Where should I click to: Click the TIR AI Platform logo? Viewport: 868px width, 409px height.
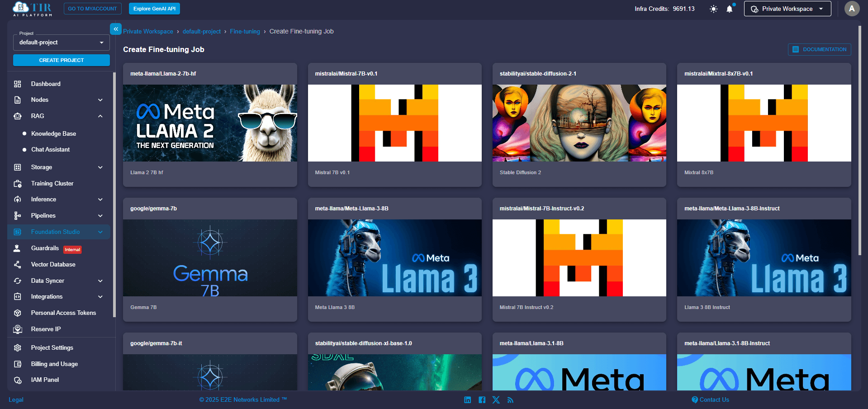(32, 9)
